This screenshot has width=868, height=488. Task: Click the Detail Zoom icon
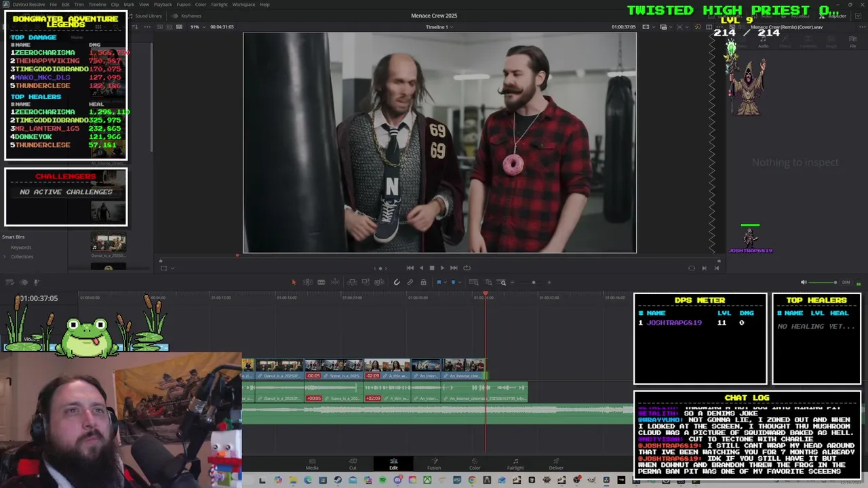pyautogui.click(x=488, y=282)
